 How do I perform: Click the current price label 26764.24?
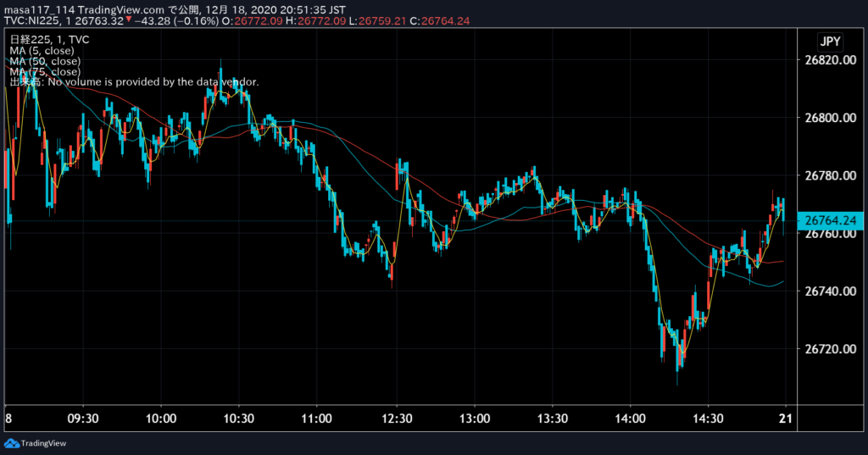830,220
